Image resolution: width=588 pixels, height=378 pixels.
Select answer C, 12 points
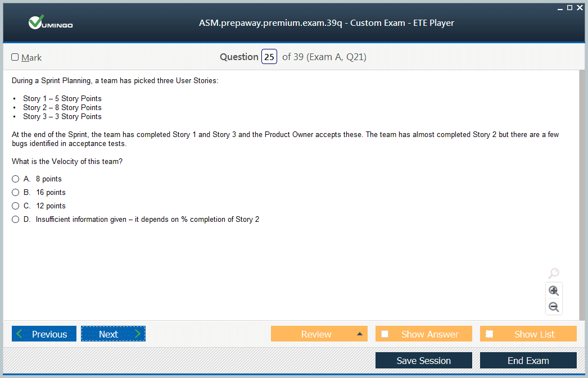point(15,206)
